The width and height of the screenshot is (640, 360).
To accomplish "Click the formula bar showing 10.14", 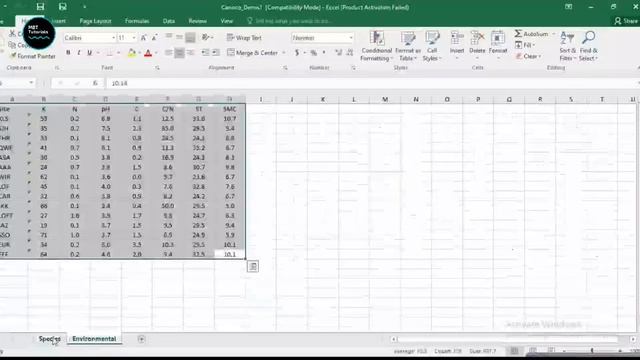I will coord(371,83).
